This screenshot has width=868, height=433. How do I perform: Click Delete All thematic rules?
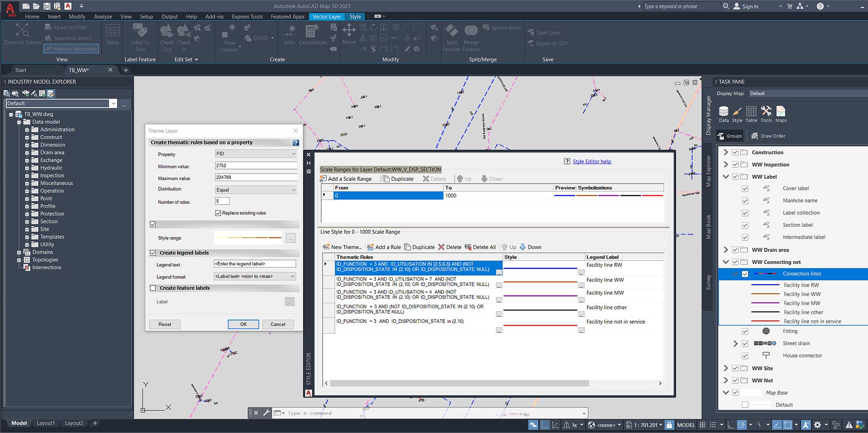pos(480,247)
